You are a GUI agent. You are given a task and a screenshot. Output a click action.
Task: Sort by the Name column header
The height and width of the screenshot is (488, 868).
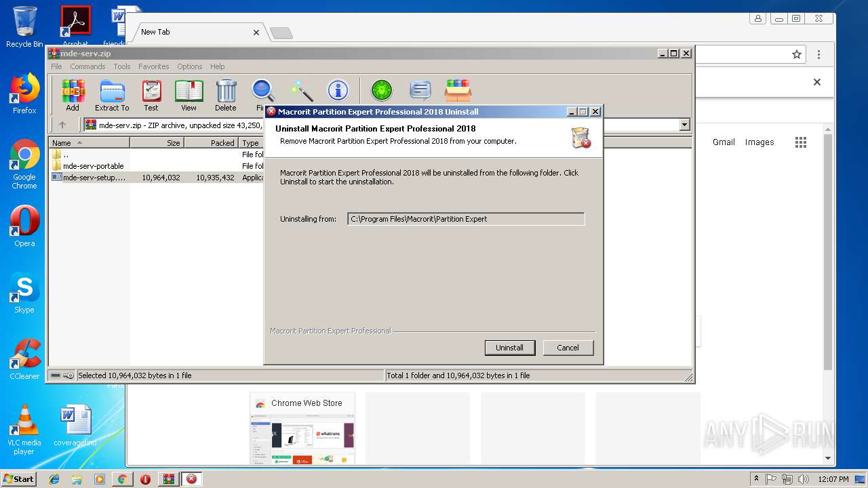89,143
